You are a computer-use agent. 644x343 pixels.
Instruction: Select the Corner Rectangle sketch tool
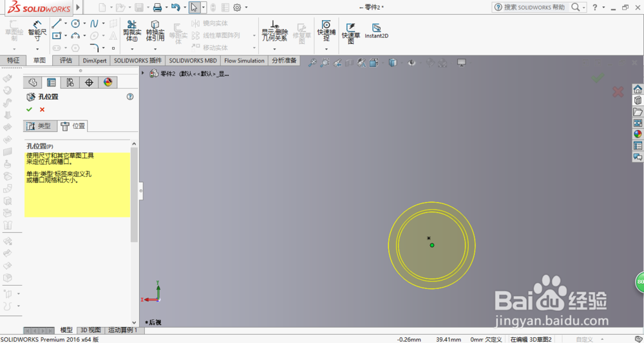(57, 35)
